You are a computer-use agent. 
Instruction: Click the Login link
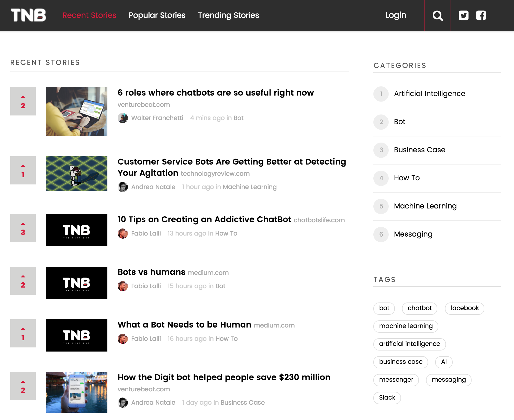[x=396, y=15]
